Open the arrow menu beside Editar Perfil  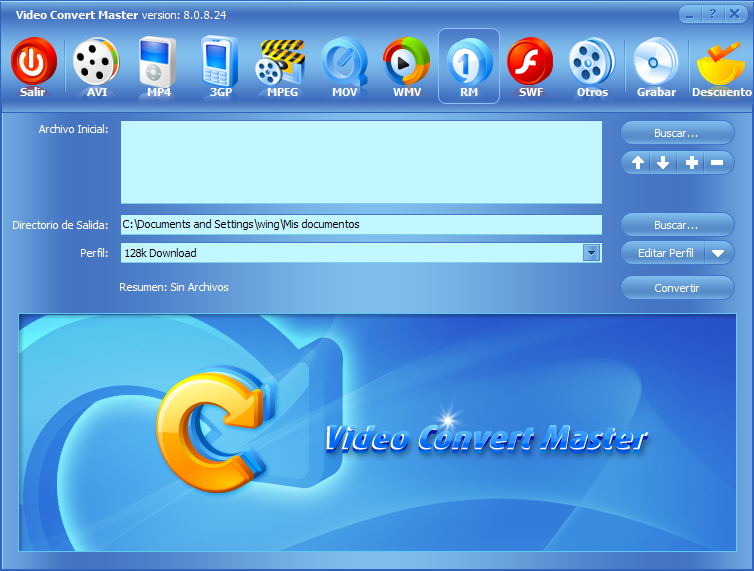(x=719, y=253)
